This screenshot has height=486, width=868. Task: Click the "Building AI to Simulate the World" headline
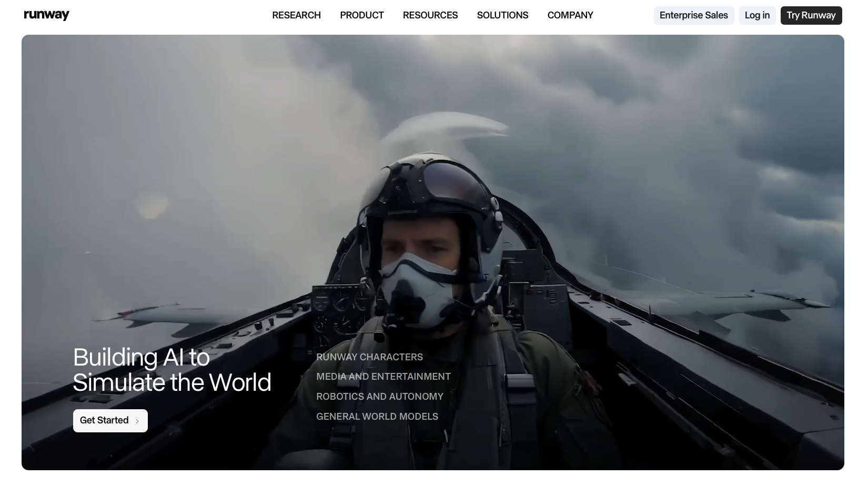pyautogui.click(x=172, y=370)
